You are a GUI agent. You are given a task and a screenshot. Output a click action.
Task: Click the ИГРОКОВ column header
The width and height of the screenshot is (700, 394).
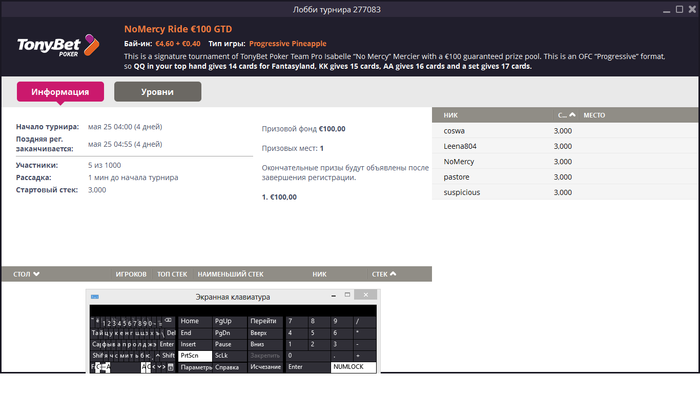coord(131,274)
